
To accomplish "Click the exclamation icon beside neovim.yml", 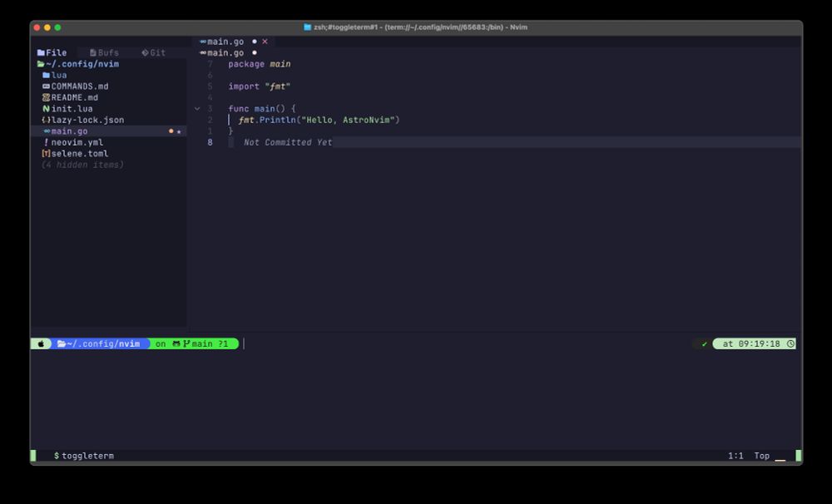I will click(46, 142).
